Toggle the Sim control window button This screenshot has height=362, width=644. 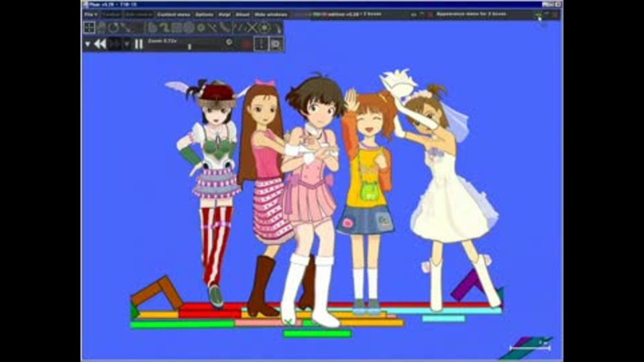[138, 14]
